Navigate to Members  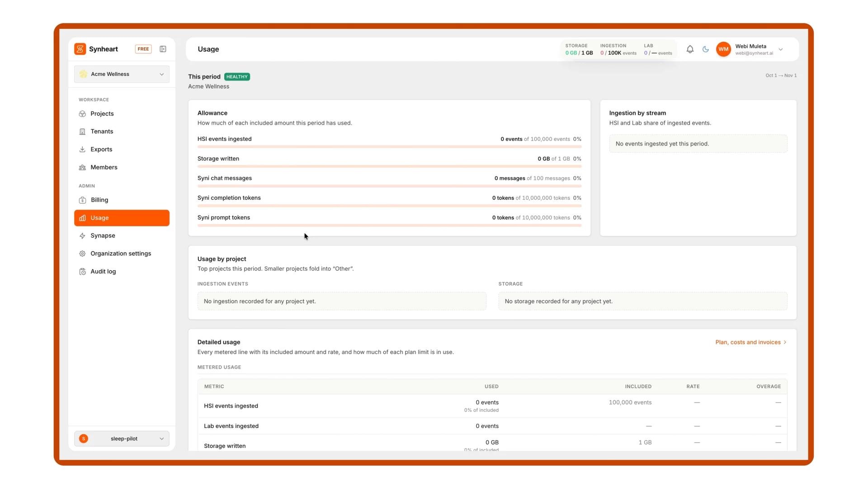click(x=122, y=167)
